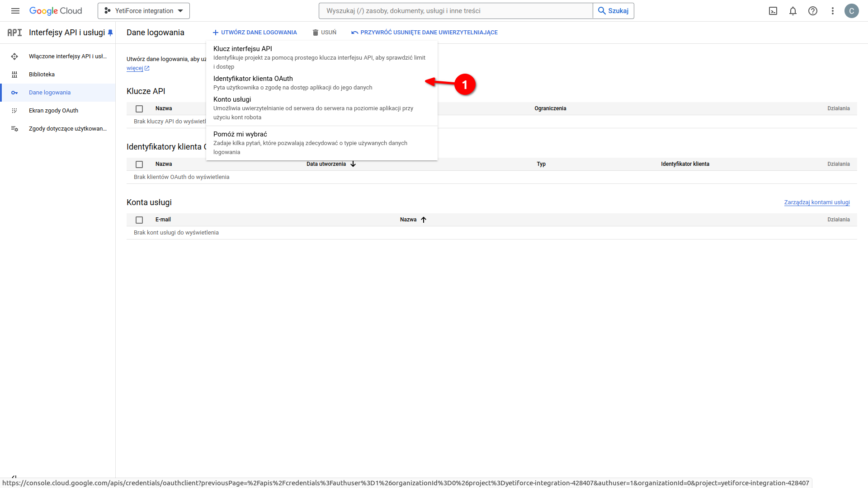Screen dimensions: 868x488
Task: Click the Włączone interfejsy API icon
Action: click(14, 56)
